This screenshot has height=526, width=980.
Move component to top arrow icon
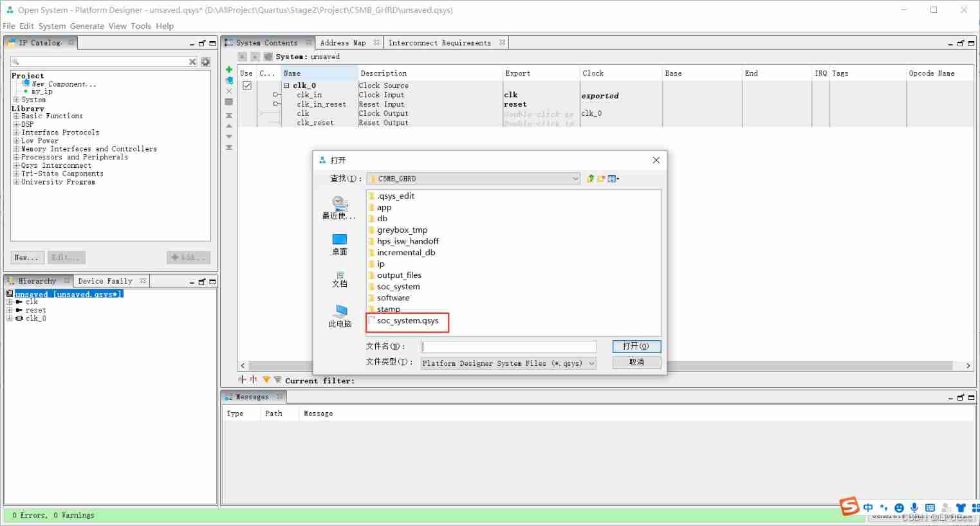228,116
